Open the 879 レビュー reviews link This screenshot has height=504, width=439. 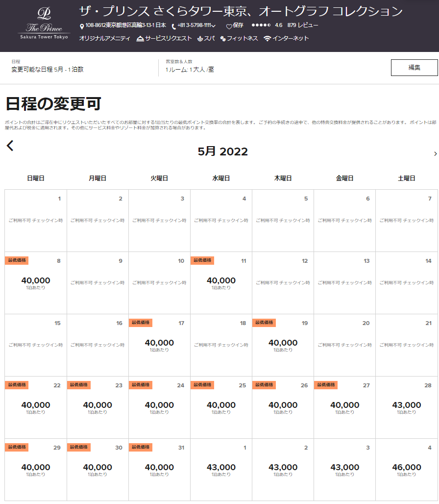coord(302,25)
